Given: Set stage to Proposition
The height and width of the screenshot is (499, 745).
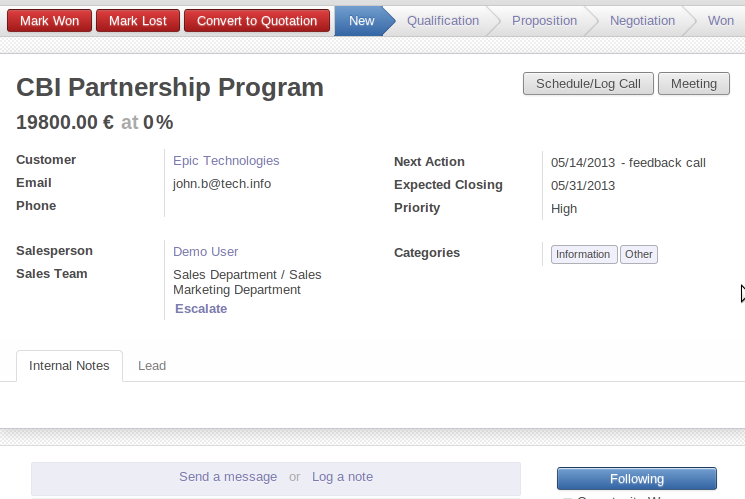Looking at the screenshot, I should click(x=544, y=21).
